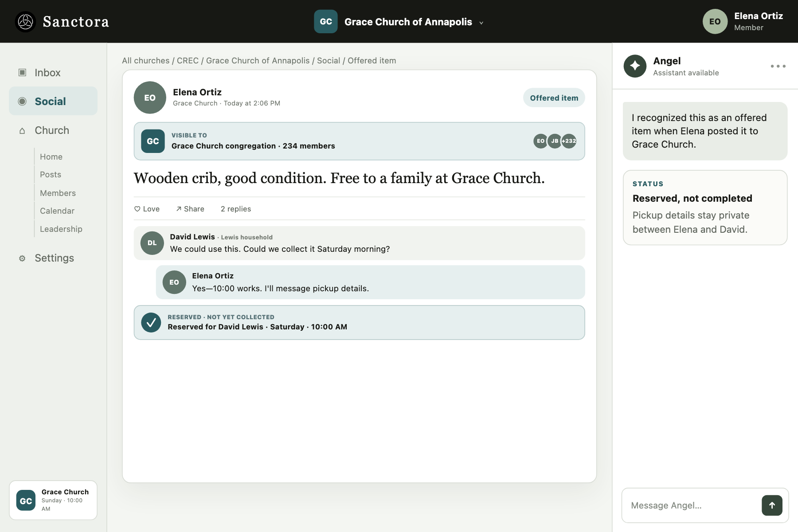The image size is (798, 532).
Task: Send message to Angel arrow button
Action: click(772, 505)
